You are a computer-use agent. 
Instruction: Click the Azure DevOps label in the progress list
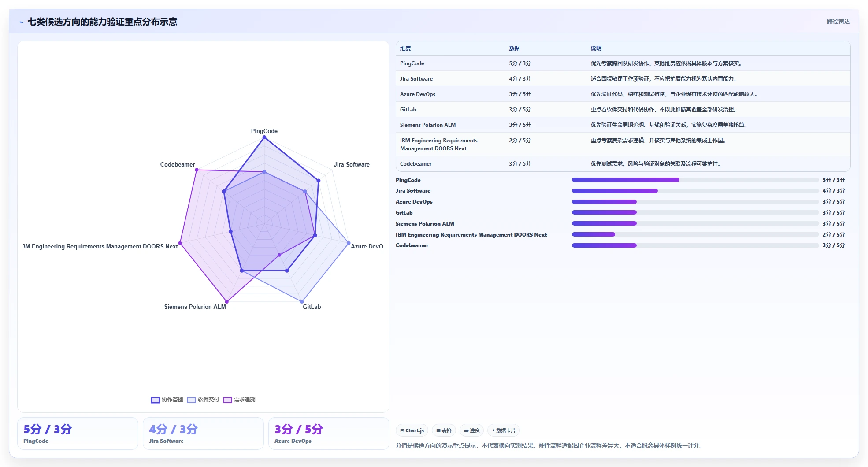pyautogui.click(x=414, y=202)
